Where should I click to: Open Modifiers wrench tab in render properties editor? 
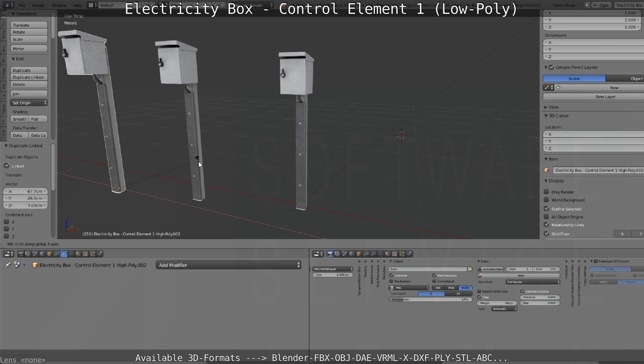[x=373, y=254]
